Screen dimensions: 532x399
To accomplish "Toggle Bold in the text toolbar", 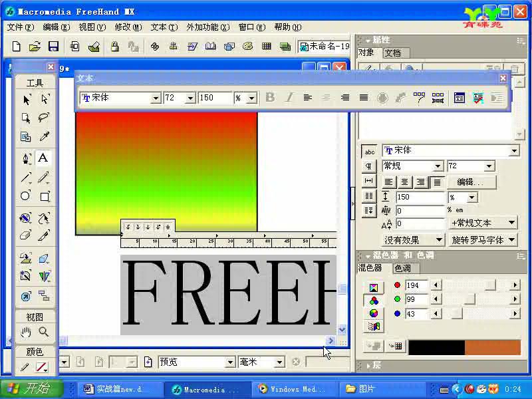I will tap(270, 98).
